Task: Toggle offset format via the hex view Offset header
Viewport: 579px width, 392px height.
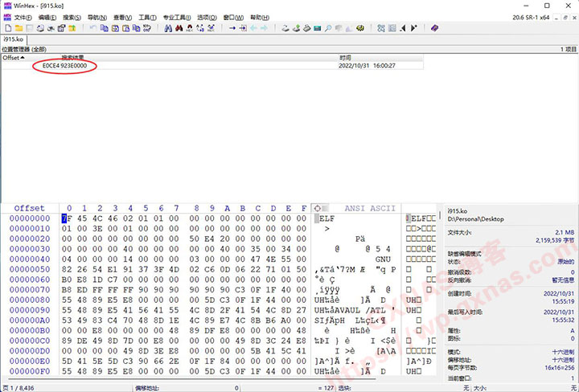Action: pyautogui.click(x=29, y=208)
